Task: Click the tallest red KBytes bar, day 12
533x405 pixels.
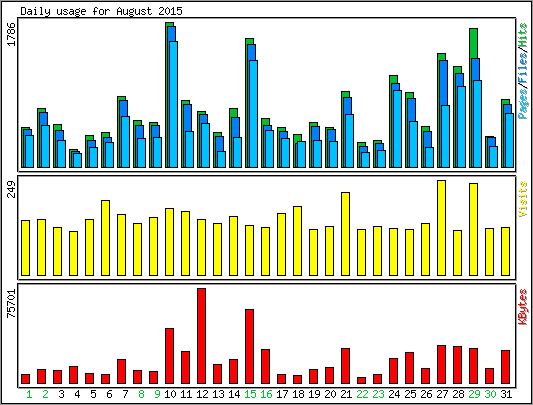Action: [202, 336]
